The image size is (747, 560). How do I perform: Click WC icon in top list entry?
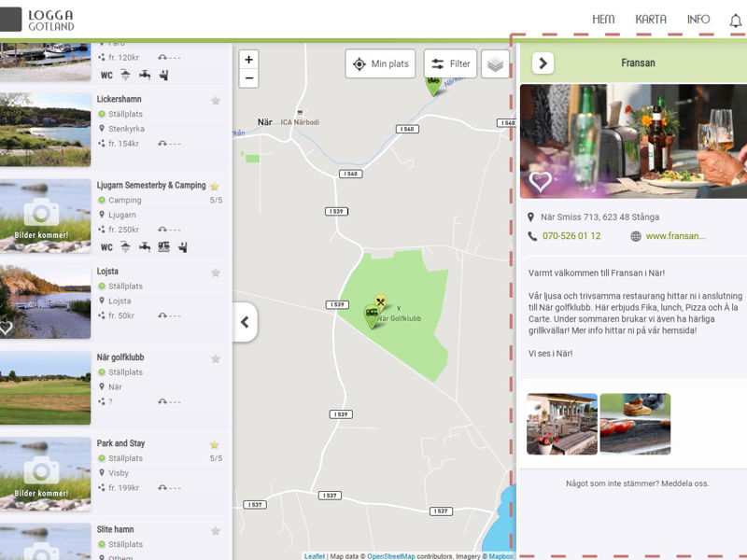(106, 76)
